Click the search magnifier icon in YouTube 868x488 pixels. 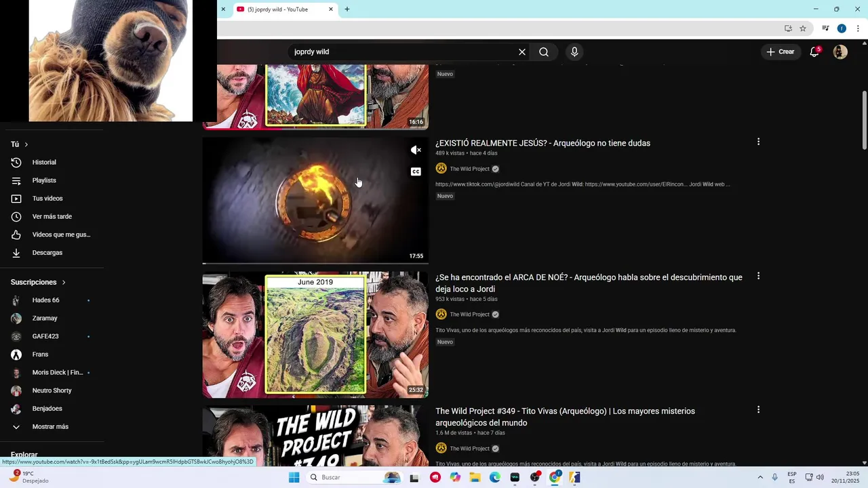coord(544,52)
